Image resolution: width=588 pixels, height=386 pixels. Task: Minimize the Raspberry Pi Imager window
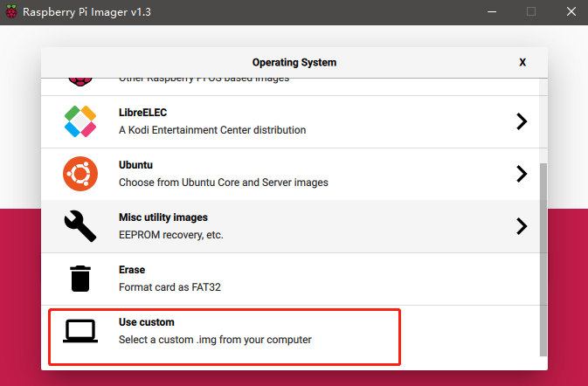492,11
